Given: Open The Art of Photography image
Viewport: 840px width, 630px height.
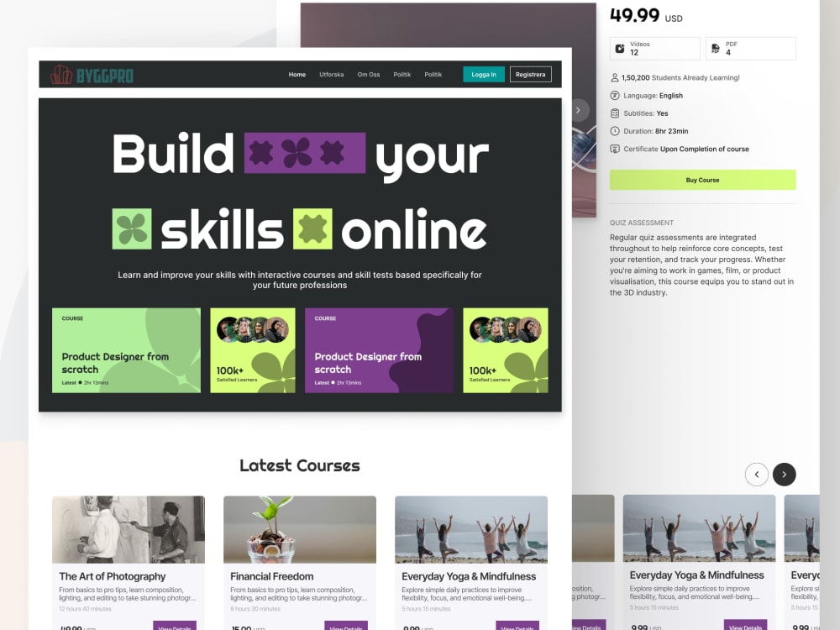Looking at the screenshot, I should (x=129, y=529).
